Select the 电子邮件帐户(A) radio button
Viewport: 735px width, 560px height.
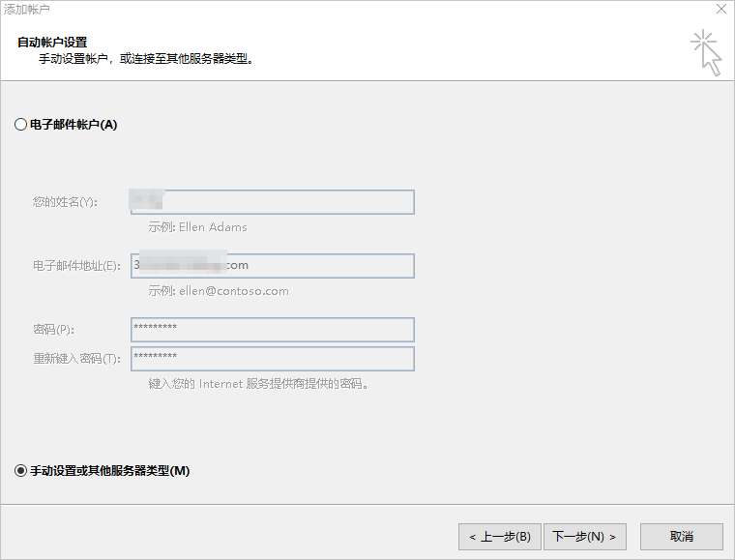pyautogui.click(x=20, y=125)
